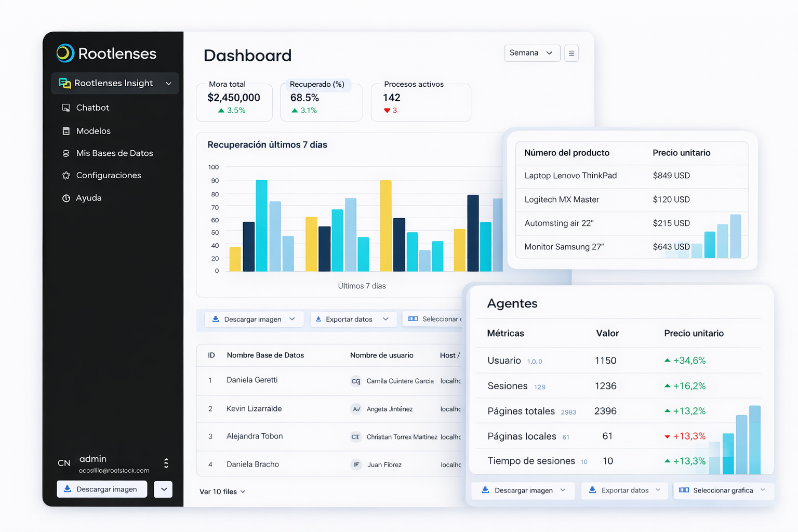Go to Mis Bases de Datos
This screenshot has height=532, width=798.
pyautogui.click(x=114, y=153)
